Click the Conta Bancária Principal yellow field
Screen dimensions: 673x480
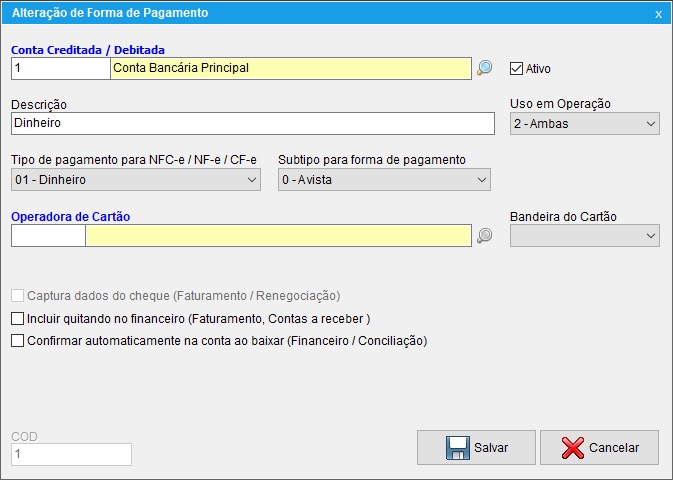pos(291,68)
